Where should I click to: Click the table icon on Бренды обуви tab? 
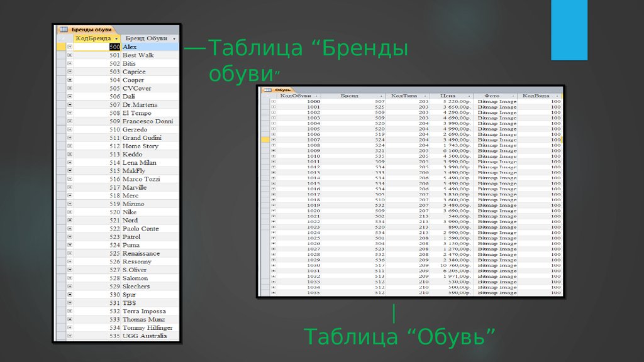point(64,30)
